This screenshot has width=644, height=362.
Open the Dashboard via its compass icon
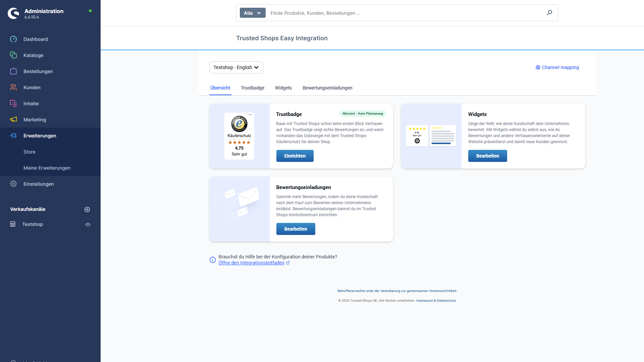pos(13,39)
